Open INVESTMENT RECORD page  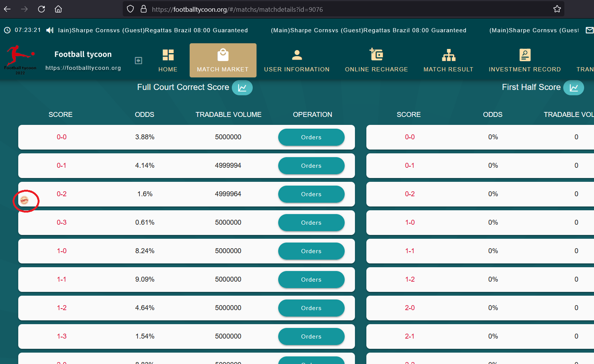(525, 60)
